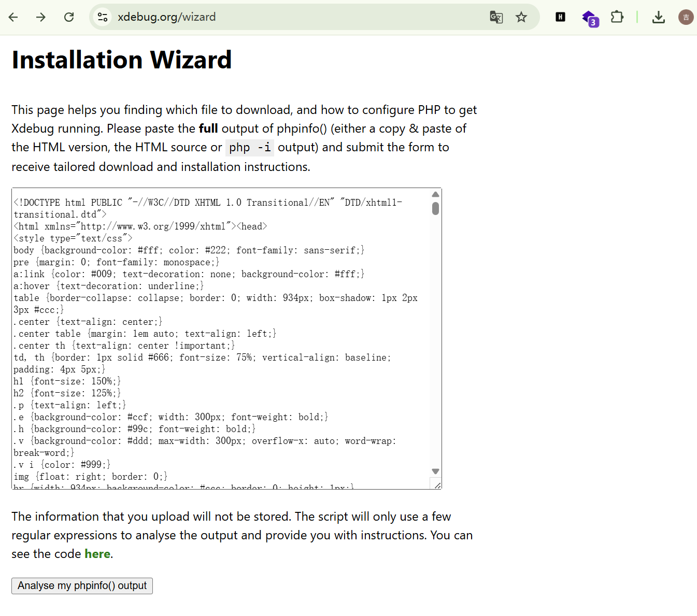
Task: Click the bold word 'full'
Action: [208, 128]
